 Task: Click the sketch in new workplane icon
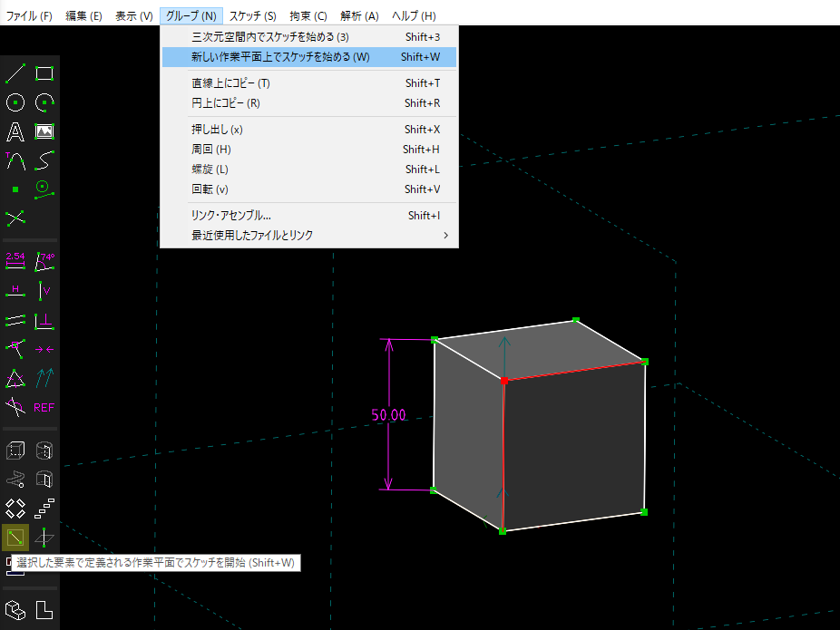15,538
